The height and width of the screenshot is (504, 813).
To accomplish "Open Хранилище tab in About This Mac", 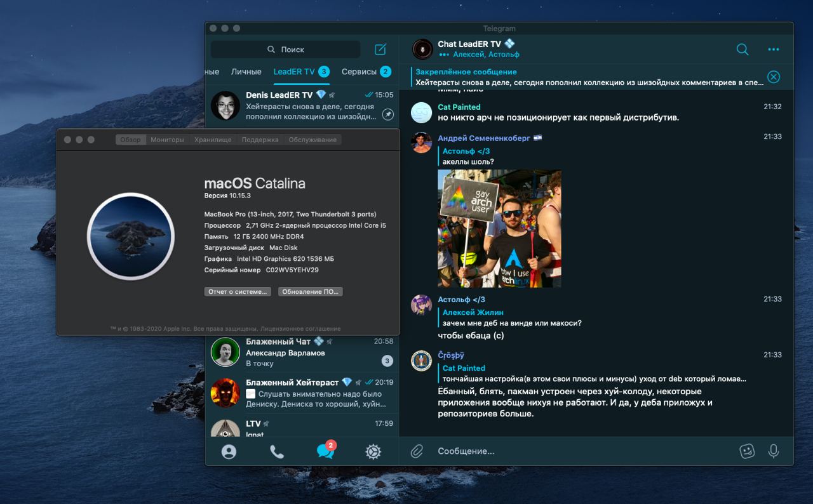I will pyautogui.click(x=213, y=140).
